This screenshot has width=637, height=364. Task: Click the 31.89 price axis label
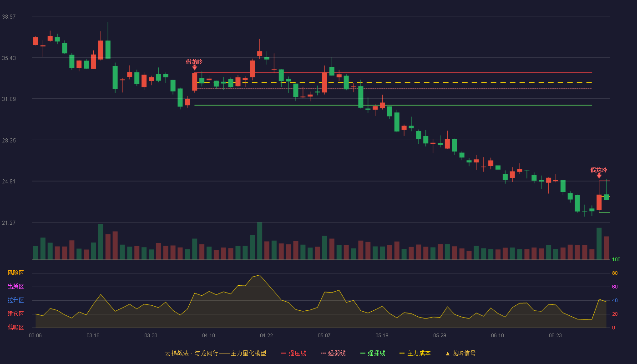[9, 99]
